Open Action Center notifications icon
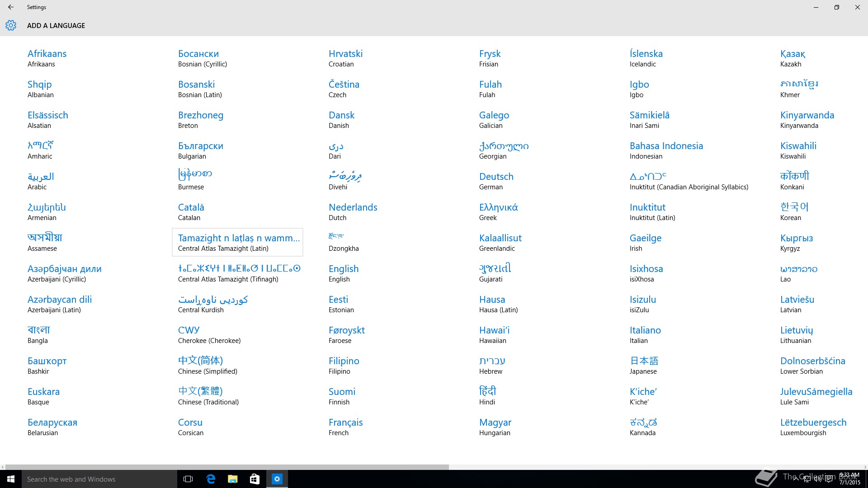Screen dimensions: 868x488 pos(829,479)
